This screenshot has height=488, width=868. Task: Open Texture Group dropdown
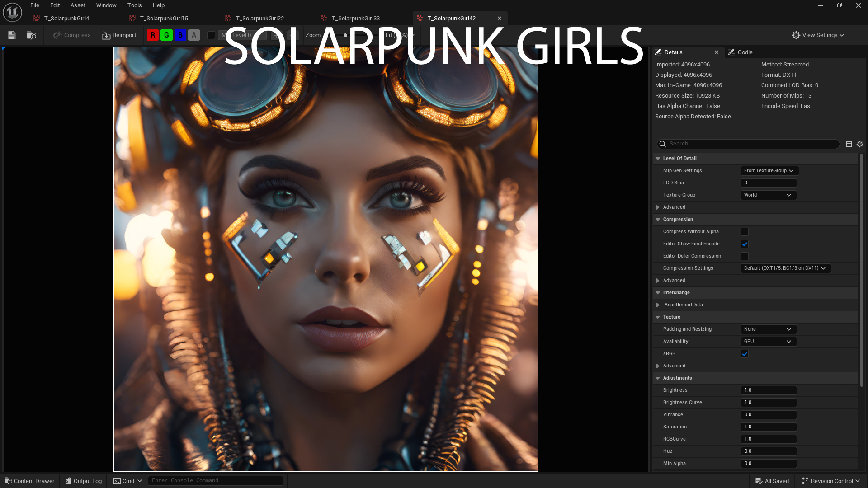(x=769, y=195)
